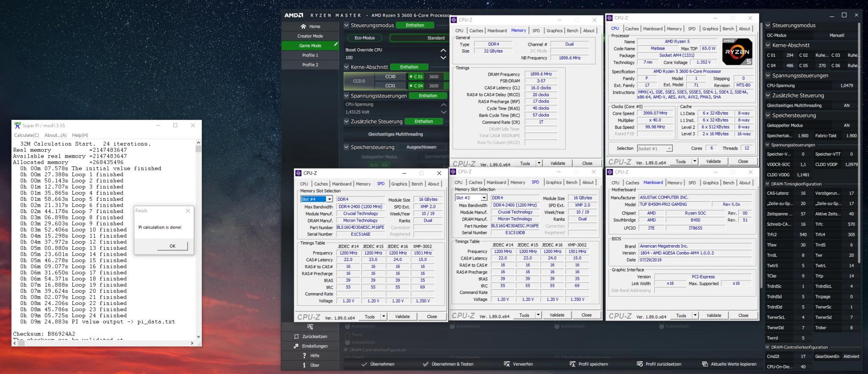The width and height of the screenshot is (868, 374).
Task: Open Calculate(C) menu in Super PI
Action: pos(27,135)
